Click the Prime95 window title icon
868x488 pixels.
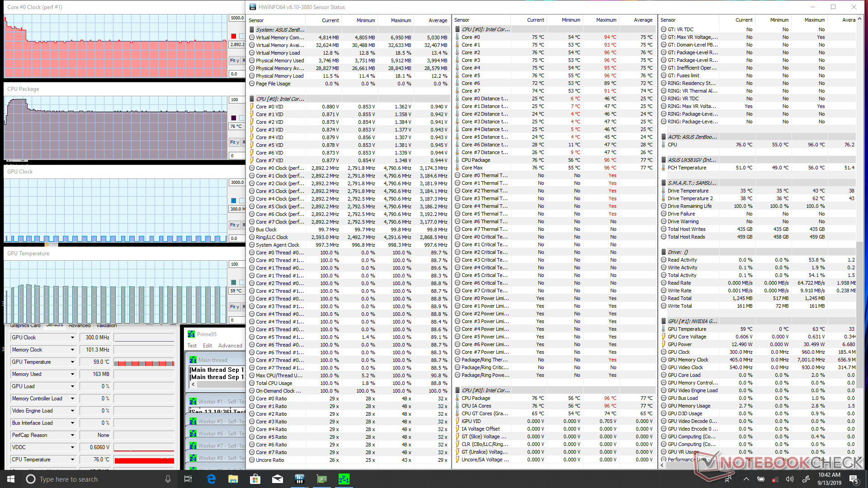click(x=191, y=334)
